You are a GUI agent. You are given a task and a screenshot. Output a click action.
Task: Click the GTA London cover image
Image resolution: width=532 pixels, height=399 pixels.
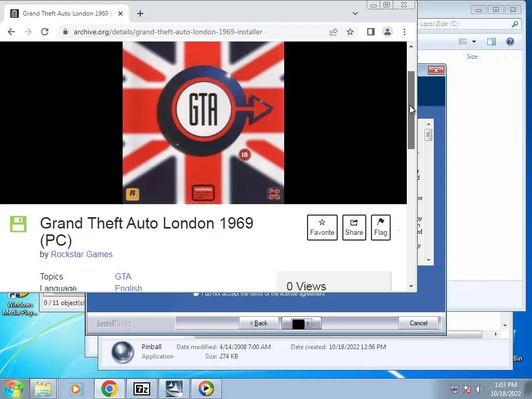[x=203, y=123]
